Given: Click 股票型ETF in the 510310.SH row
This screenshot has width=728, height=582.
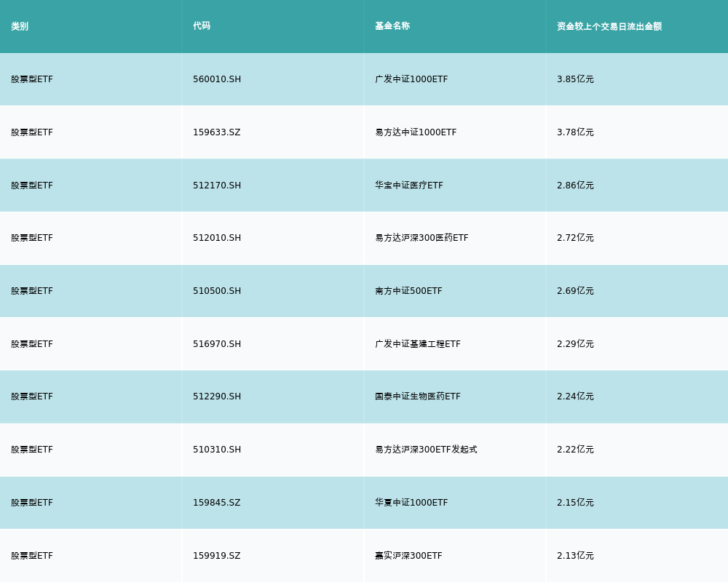Looking at the screenshot, I should tap(32, 450).
